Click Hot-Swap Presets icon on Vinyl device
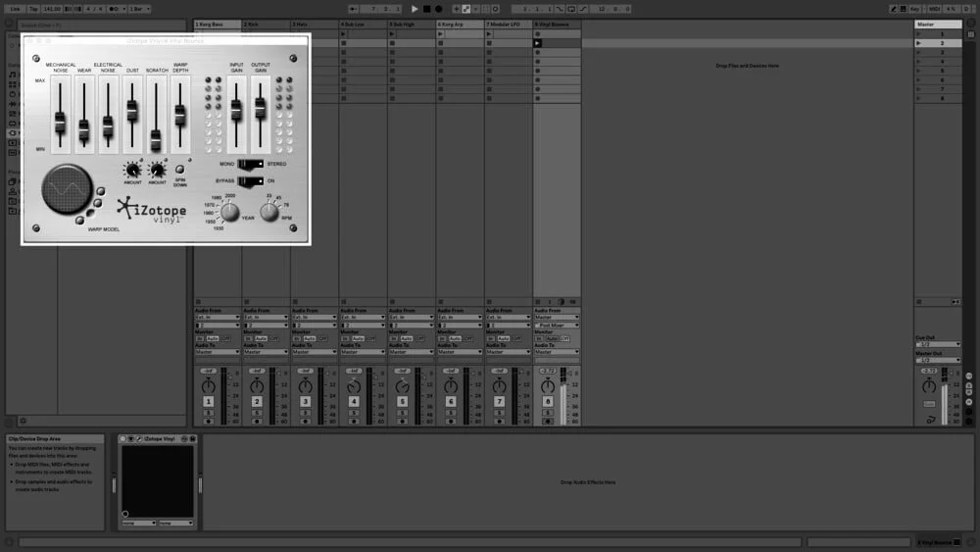 [x=184, y=439]
